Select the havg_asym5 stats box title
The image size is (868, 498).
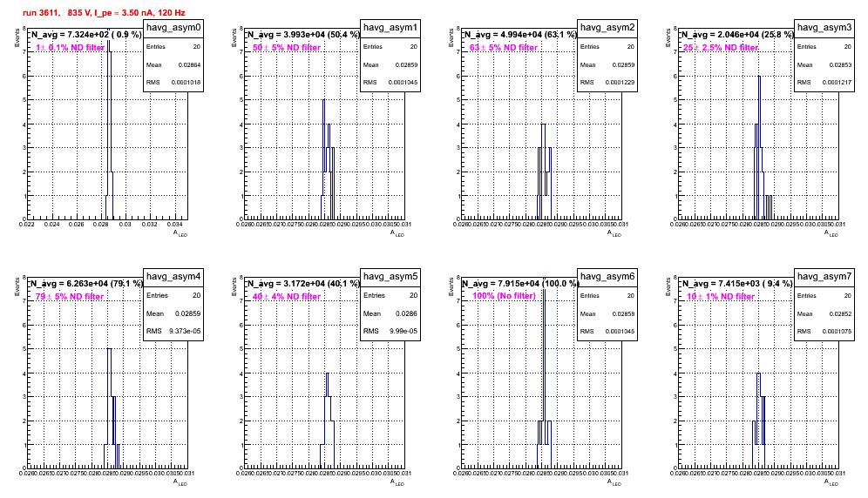pos(390,276)
